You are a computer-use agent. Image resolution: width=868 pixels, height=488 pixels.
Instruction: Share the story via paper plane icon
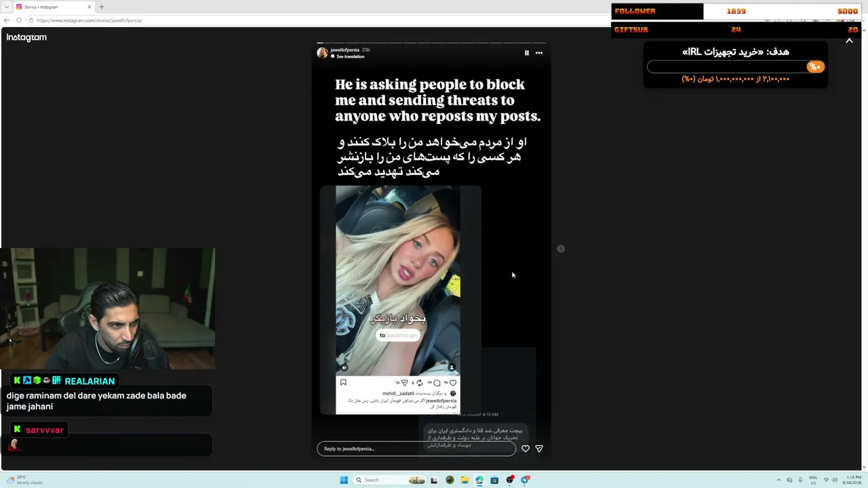click(539, 449)
